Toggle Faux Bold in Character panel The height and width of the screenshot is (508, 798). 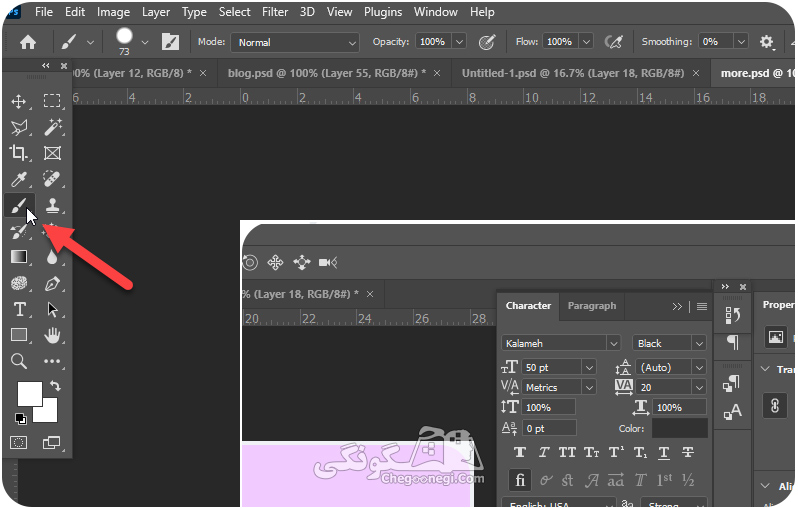pos(520,452)
